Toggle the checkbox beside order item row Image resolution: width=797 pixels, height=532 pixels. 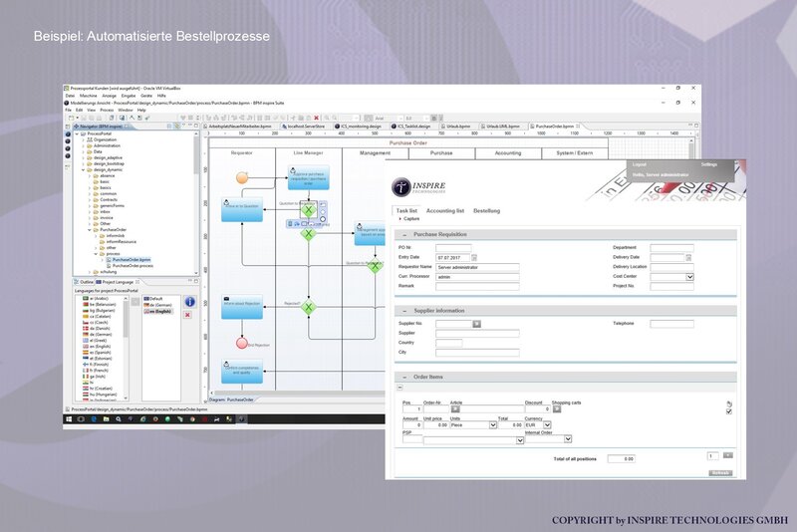[x=729, y=411]
